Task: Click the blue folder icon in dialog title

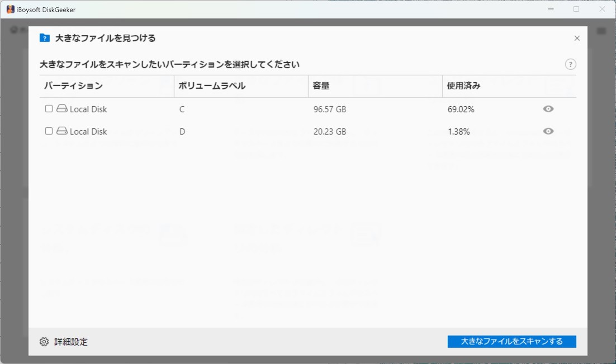Action: (x=44, y=38)
